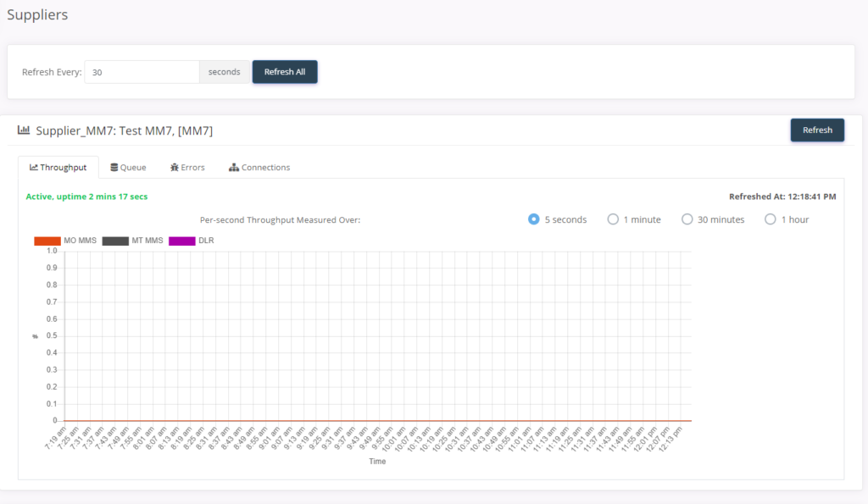This screenshot has width=868, height=504.
Task: Choose the 30 minutes measurement interval
Action: [x=687, y=219]
